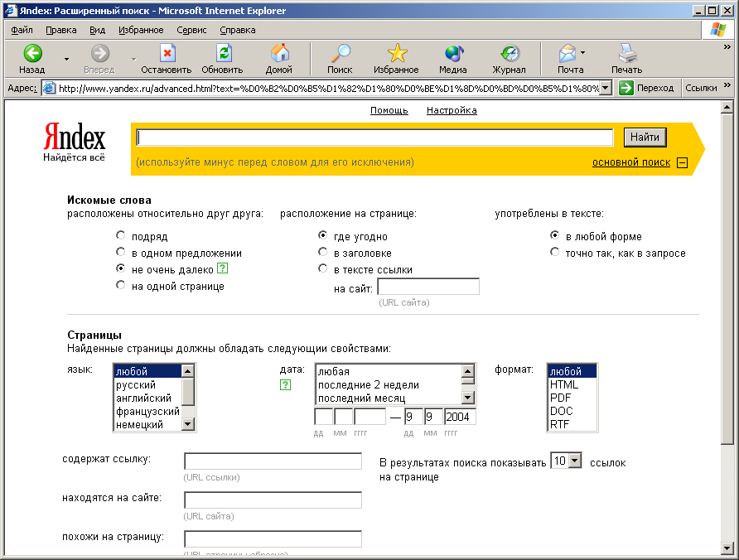Image resolution: width=739 pixels, height=560 pixels.
Task: Open the Почта dropdown arrow
Action: point(583,52)
